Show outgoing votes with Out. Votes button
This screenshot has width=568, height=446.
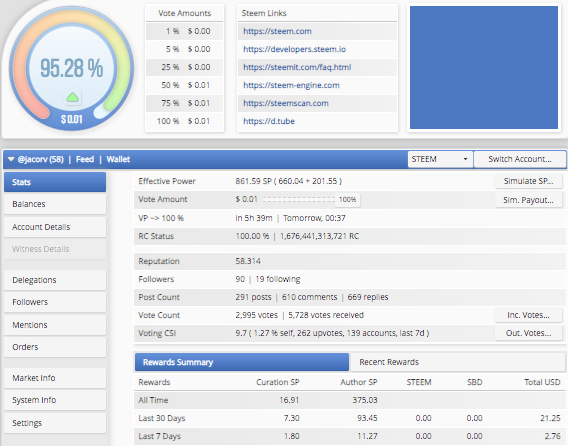click(x=528, y=333)
